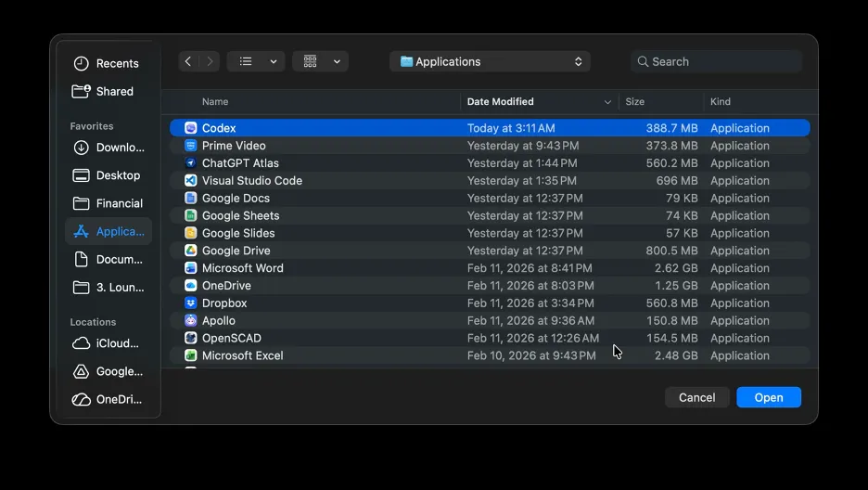Click the Cancel button
868x490 pixels.
pyautogui.click(x=697, y=397)
